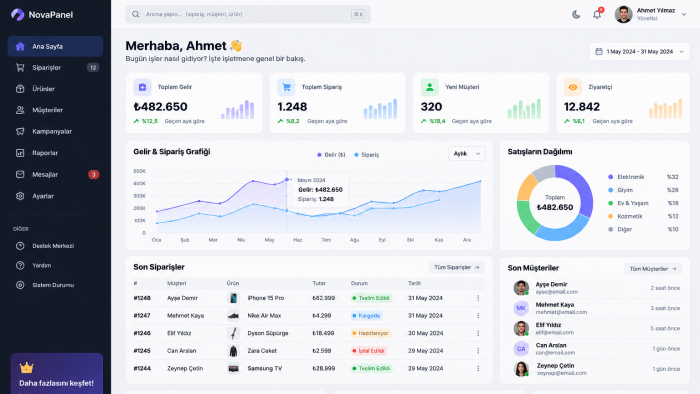Click the Elektronik purple legend swatch

click(x=611, y=177)
